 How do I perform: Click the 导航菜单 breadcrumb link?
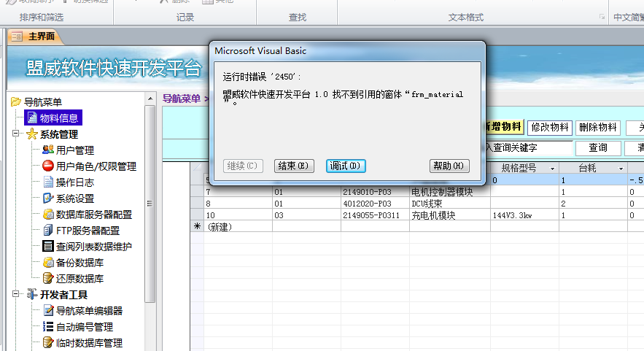pyautogui.click(x=182, y=99)
